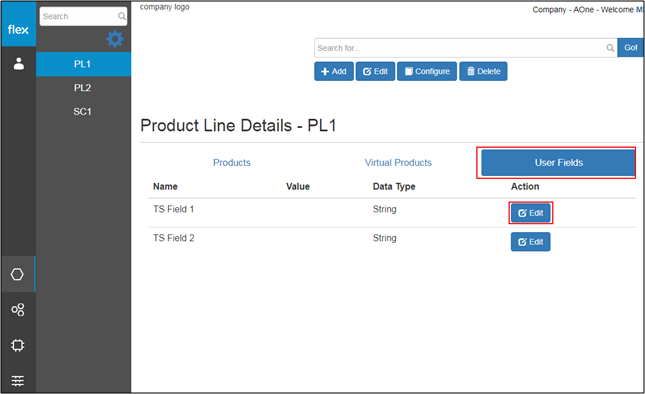Open the user profile icon in sidebar
Screen dimensions: 645x394
[19, 64]
